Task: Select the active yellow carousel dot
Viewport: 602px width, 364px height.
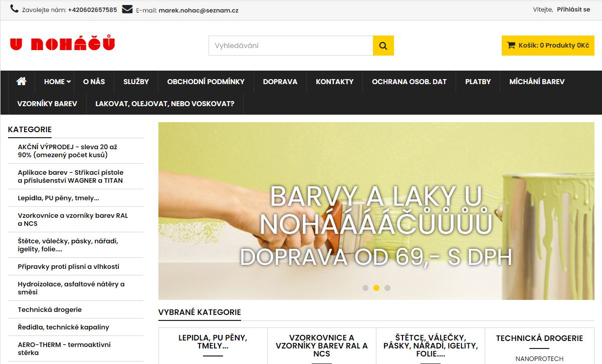Action: coord(376,288)
